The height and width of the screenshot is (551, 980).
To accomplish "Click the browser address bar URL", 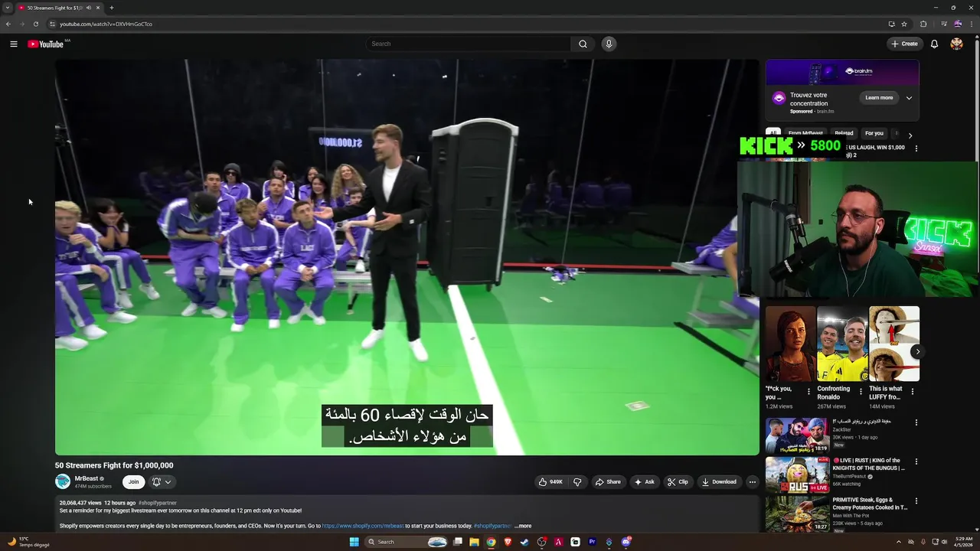I will (x=106, y=24).
